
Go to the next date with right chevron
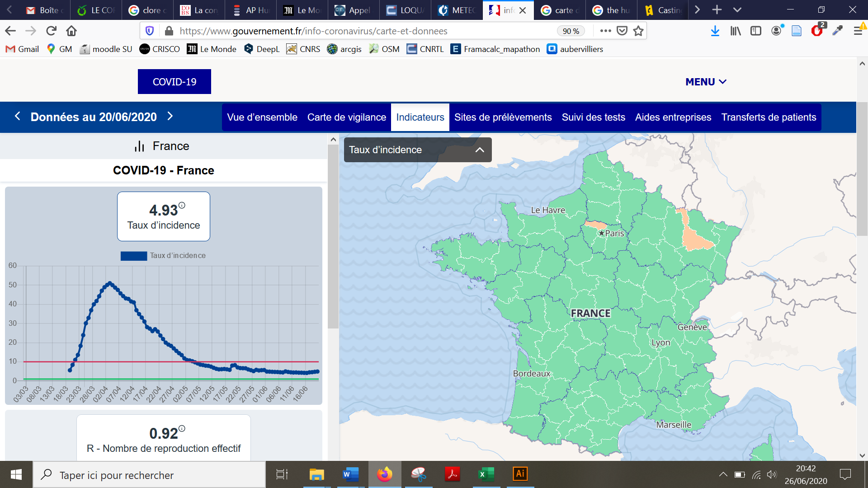[x=170, y=116]
